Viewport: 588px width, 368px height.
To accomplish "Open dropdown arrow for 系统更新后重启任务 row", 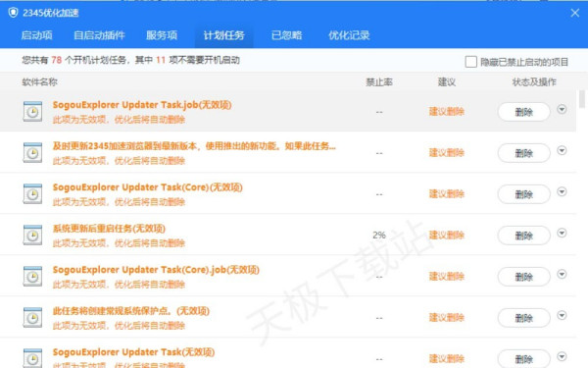I will pyautogui.click(x=562, y=234).
